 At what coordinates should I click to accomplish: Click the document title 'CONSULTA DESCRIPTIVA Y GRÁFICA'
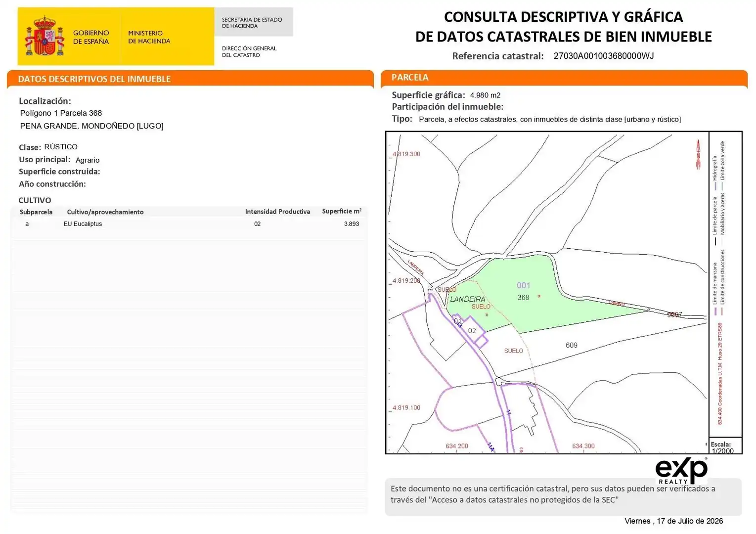tap(563, 17)
